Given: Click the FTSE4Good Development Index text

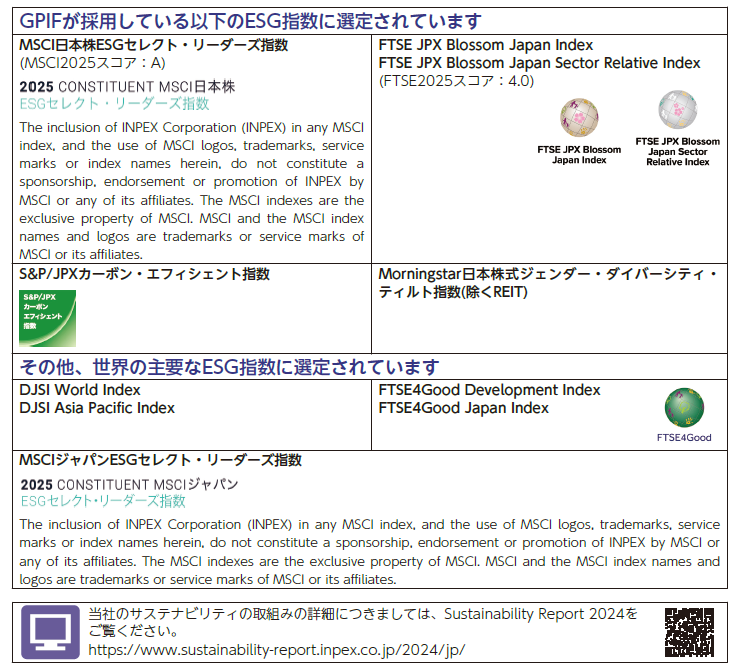Looking at the screenshot, I should tap(489, 390).
